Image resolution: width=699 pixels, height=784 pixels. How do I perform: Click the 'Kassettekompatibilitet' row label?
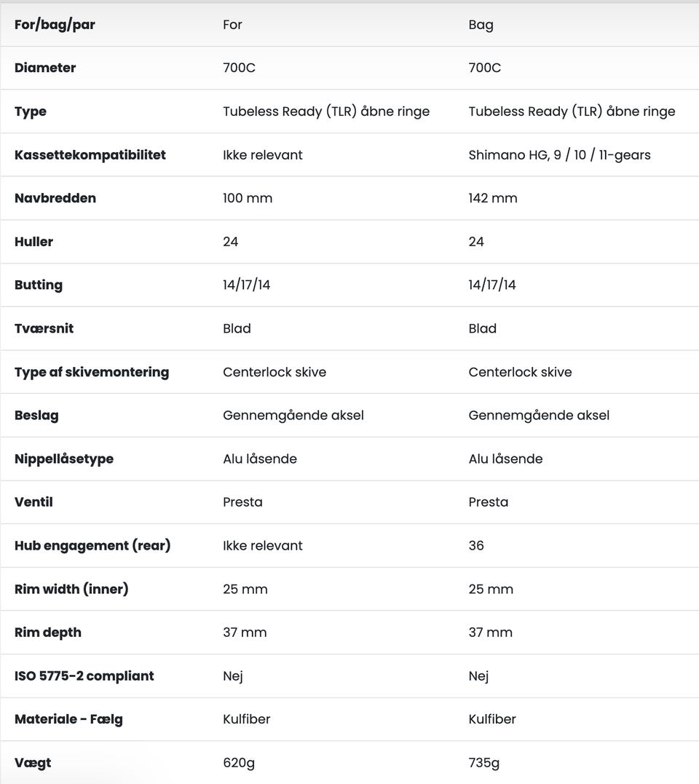(90, 155)
